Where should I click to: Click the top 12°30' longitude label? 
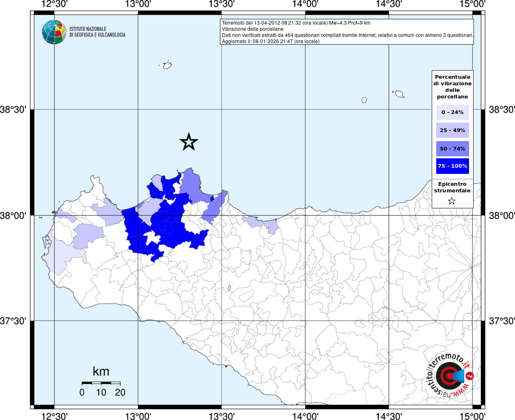tap(55, 4)
